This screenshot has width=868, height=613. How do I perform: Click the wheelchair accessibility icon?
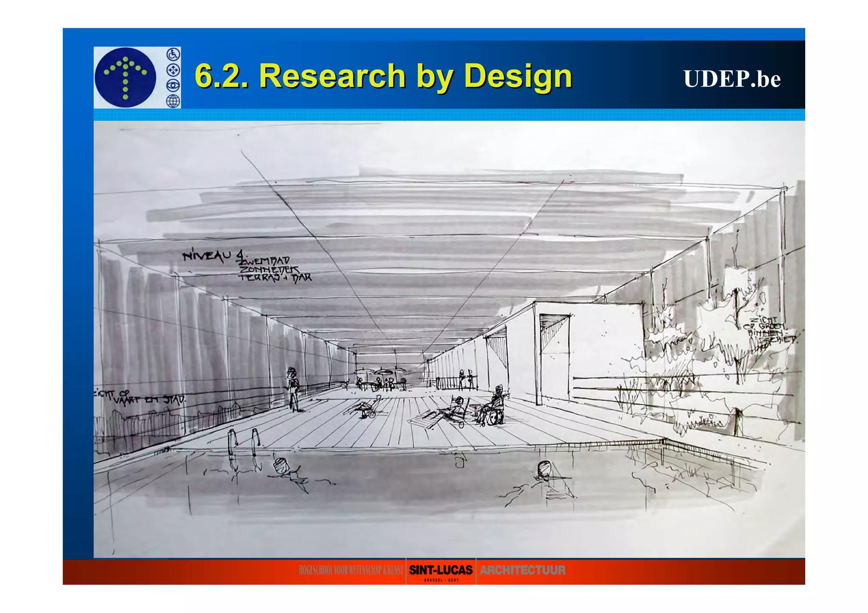[173, 54]
